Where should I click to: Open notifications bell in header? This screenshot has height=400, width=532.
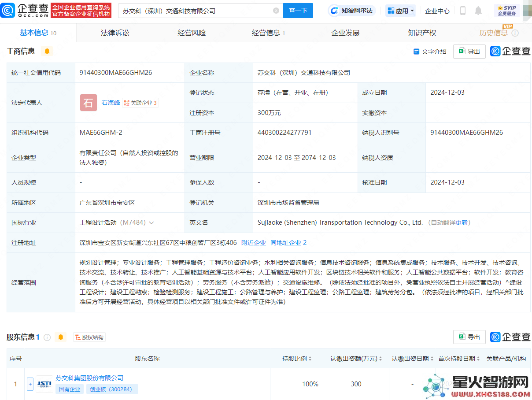[x=478, y=11]
